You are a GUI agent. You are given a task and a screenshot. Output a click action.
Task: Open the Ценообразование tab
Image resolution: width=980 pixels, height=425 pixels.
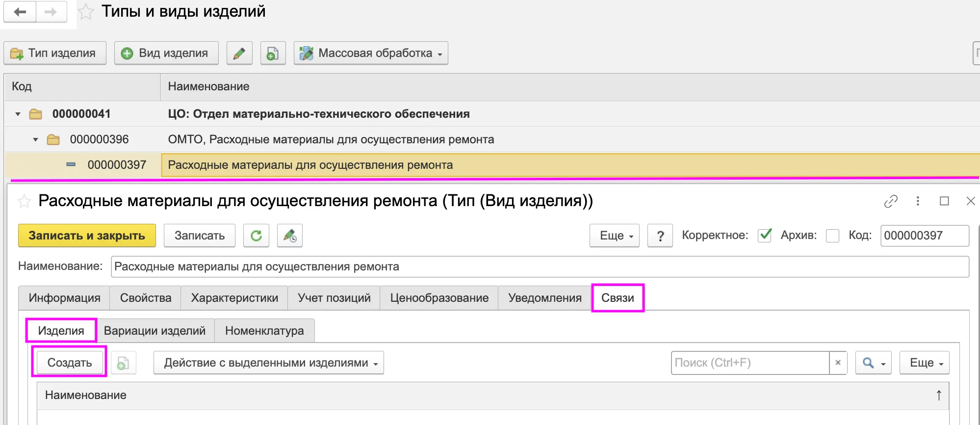click(439, 298)
